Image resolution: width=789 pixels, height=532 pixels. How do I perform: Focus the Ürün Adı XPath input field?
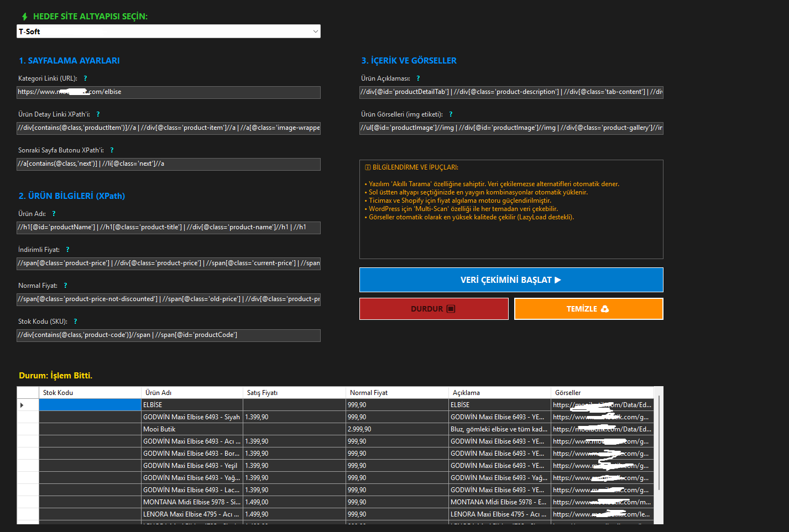(x=169, y=228)
